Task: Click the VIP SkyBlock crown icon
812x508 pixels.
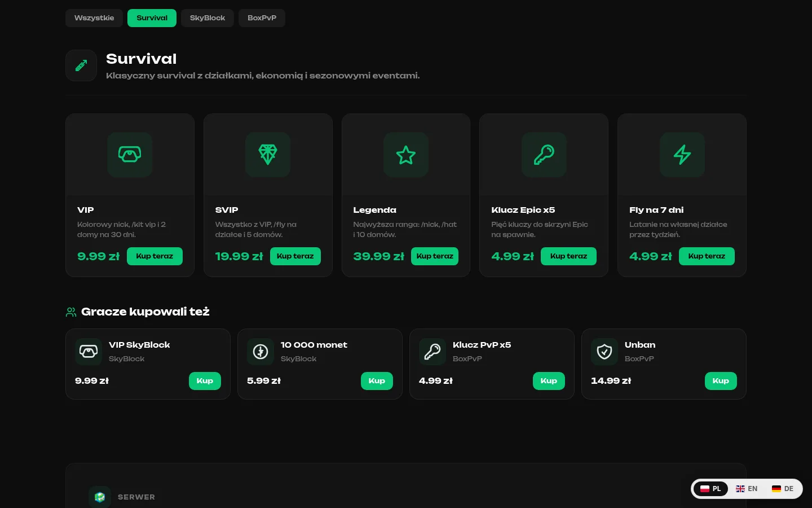Action: pos(89,352)
